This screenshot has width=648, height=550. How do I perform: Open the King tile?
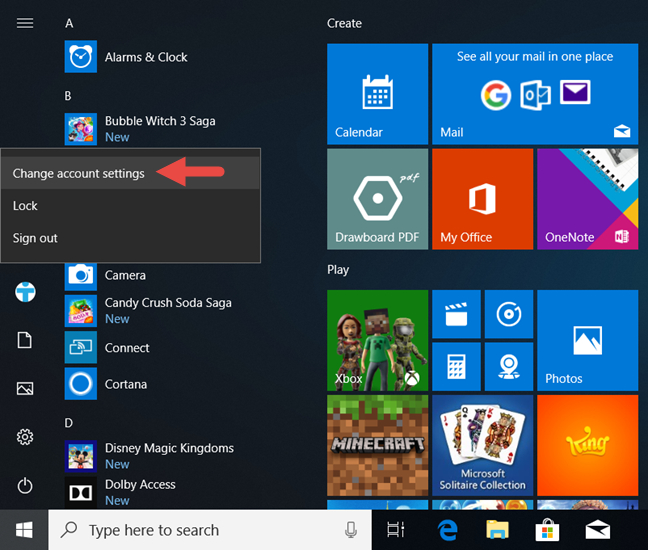coord(587,445)
